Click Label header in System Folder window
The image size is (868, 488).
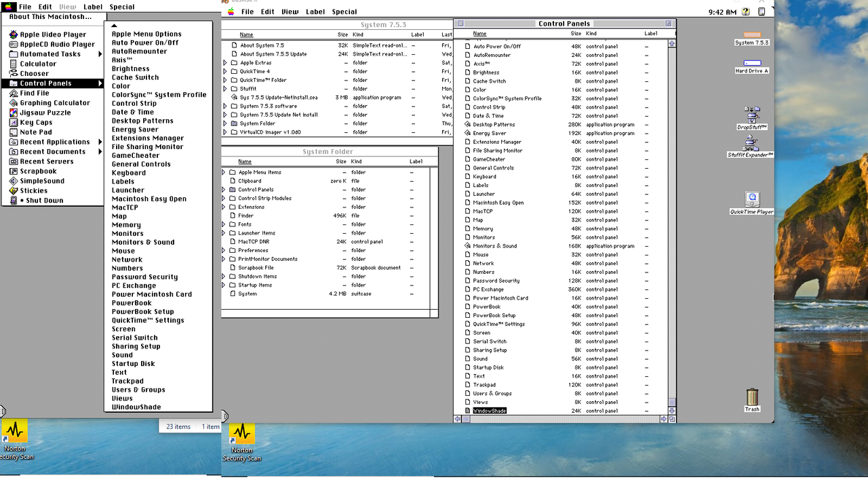click(416, 161)
